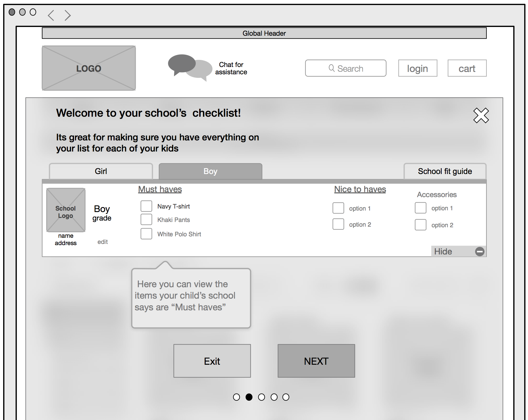This screenshot has width=528, height=420.
Task: Switch to the Girl tab
Action: tap(101, 171)
